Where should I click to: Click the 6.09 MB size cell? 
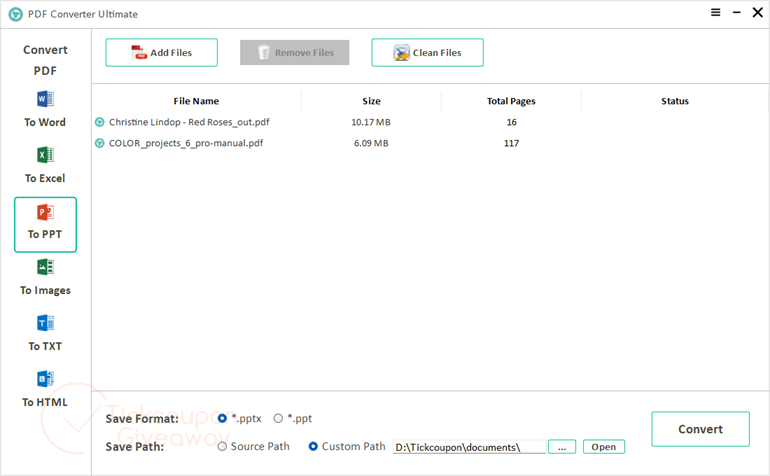(371, 143)
